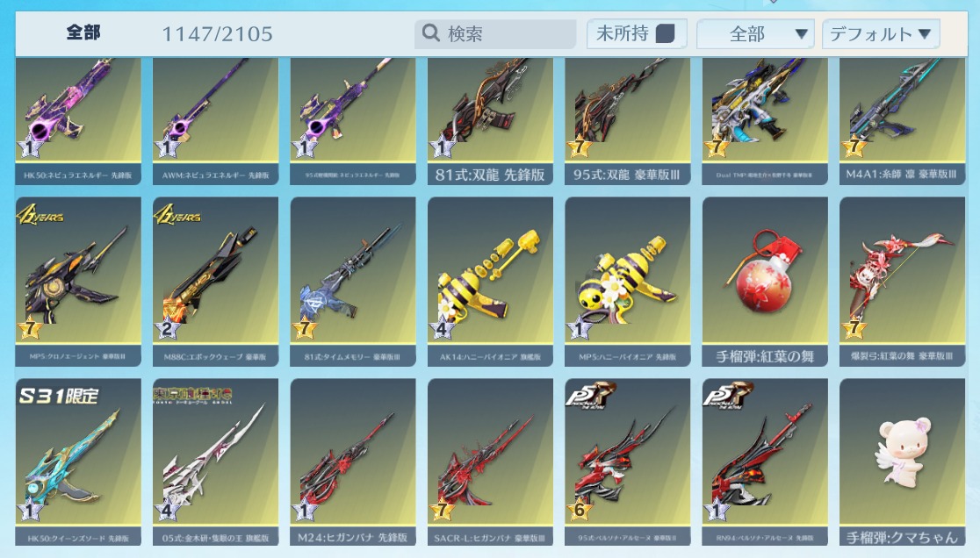The image size is (980, 558).
Task: Select the M24:ヒガンバナ 先鋒版 sniper skin
Action: pos(353,461)
